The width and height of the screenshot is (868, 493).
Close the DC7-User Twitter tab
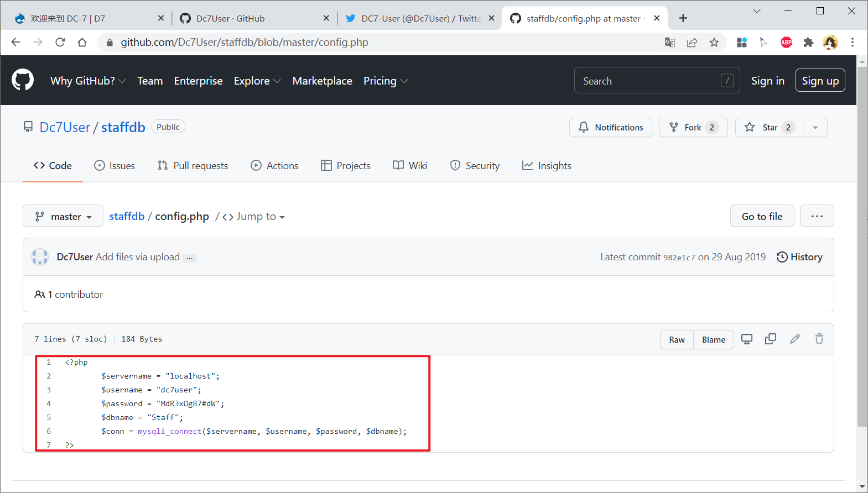point(491,18)
